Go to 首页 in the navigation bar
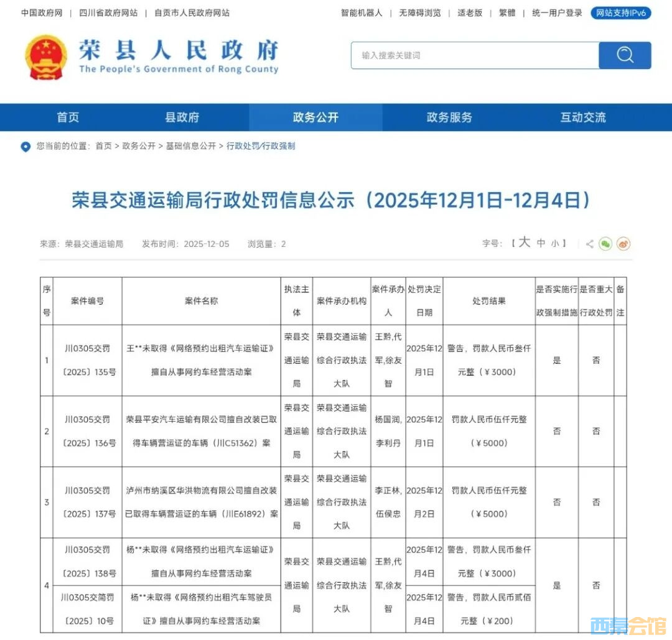This screenshot has height=640, width=672. coord(68,118)
